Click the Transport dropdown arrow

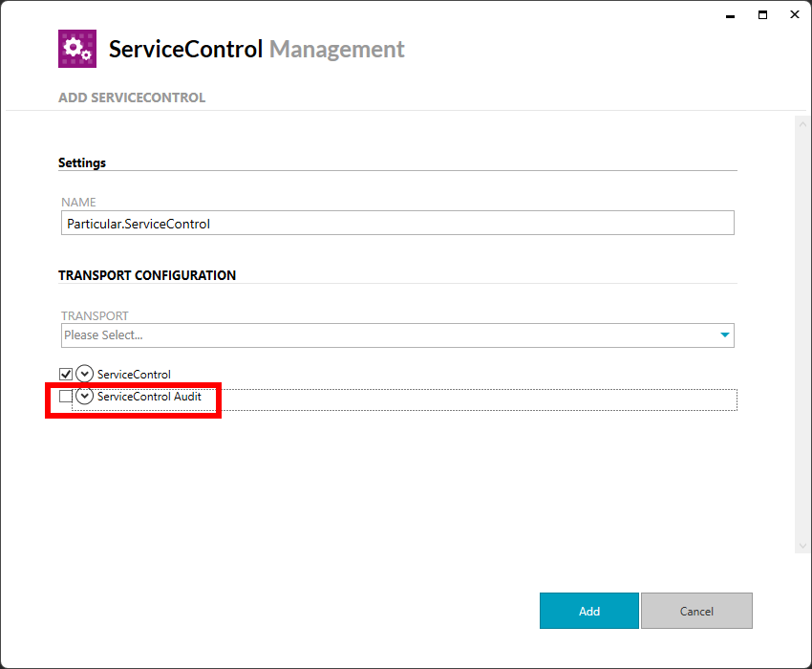[725, 334]
